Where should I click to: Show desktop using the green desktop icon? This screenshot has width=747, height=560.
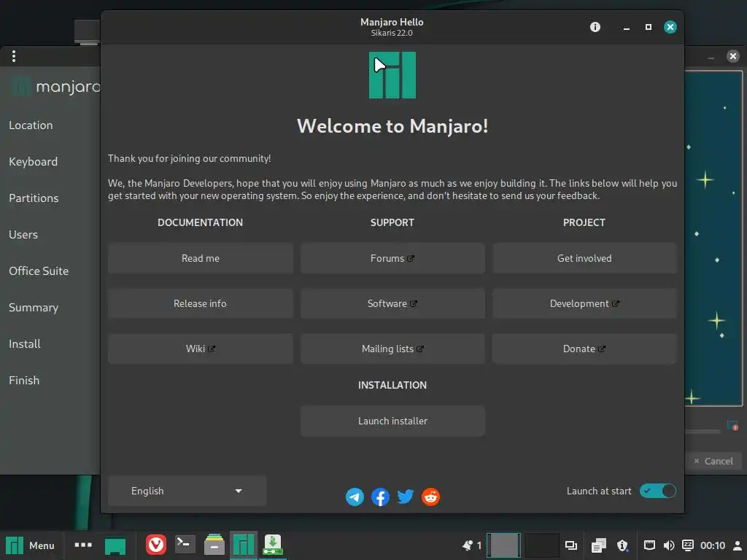tap(115, 545)
